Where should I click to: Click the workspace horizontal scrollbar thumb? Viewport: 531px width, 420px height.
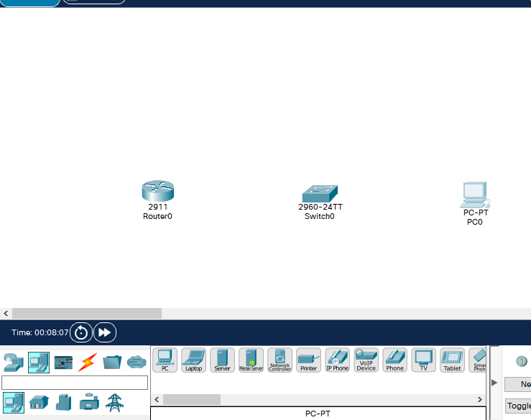click(87, 314)
